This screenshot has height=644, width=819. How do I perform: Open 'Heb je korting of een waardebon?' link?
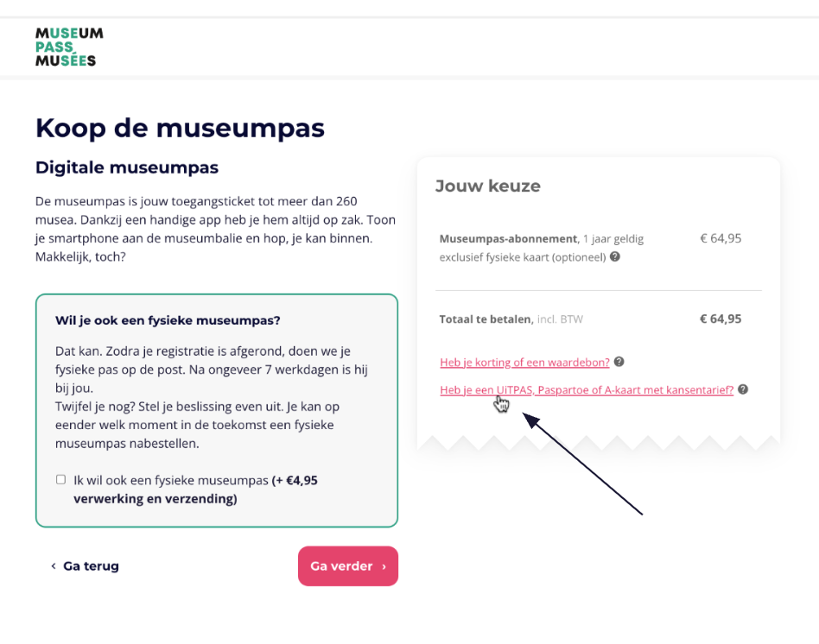coord(524,363)
